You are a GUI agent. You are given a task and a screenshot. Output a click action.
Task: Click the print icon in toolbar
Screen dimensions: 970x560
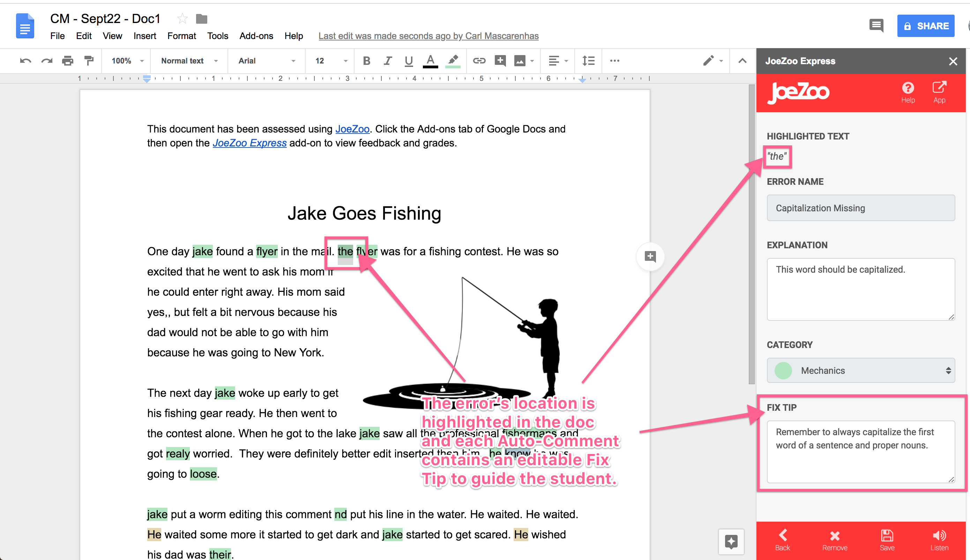pos(67,61)
